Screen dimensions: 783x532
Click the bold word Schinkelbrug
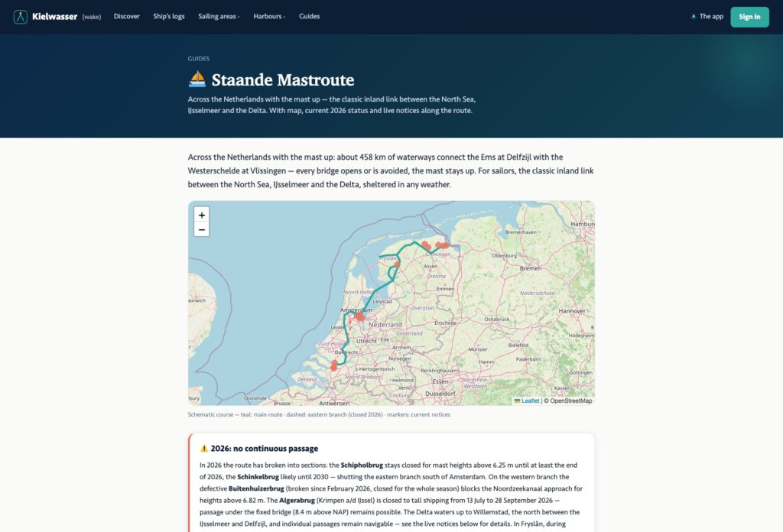click(x=258, y=477)
